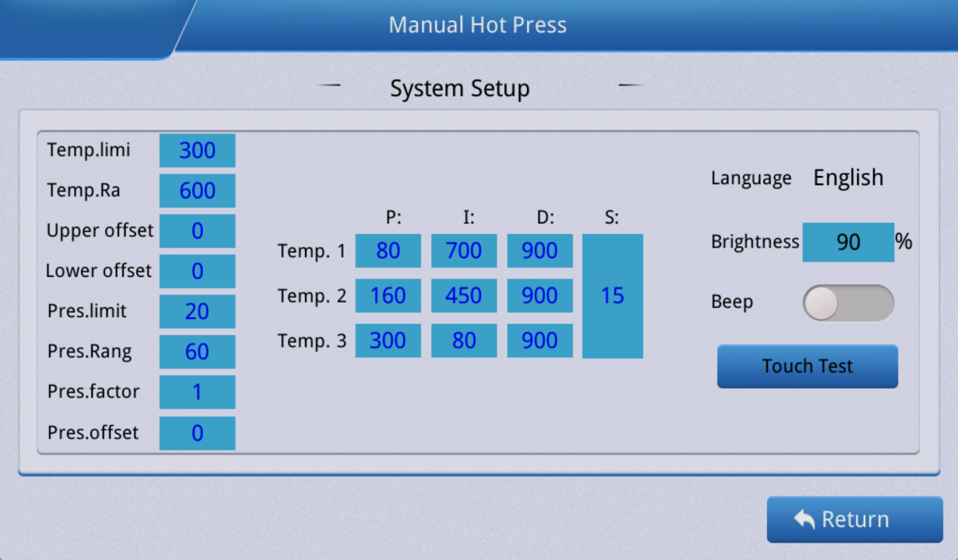Select Temp. 2 P value field
The image size is (958, 560).
pyautogui.click(x=388, y=296)
